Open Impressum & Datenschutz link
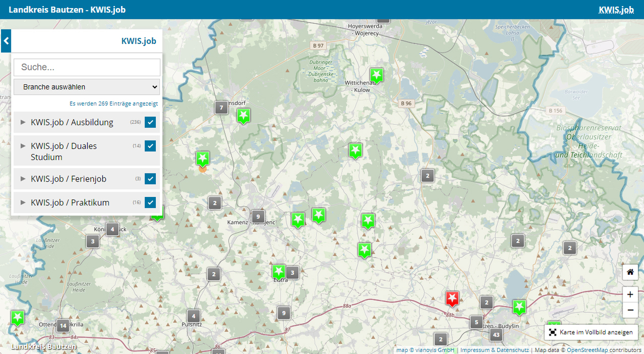The width and height of the screenshot is (644, 354). [494, 350]
